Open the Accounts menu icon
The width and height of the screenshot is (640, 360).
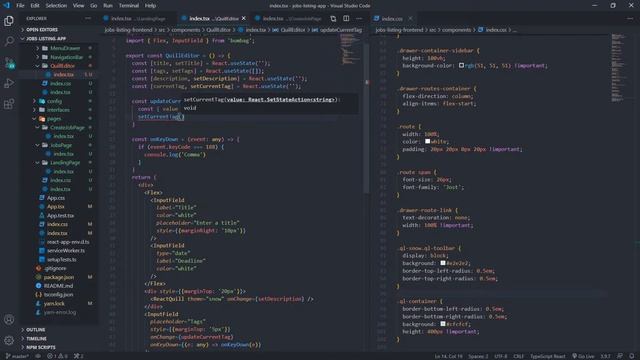coord(9,320)
